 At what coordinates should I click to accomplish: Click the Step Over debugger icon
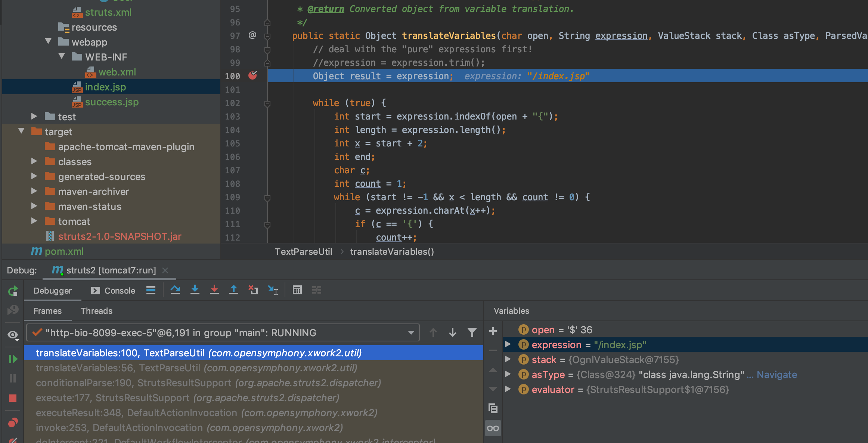[175, 290]
